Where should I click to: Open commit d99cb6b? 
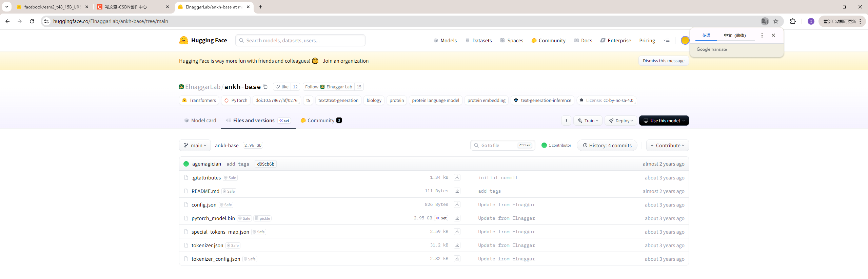(x=265, y=164)
